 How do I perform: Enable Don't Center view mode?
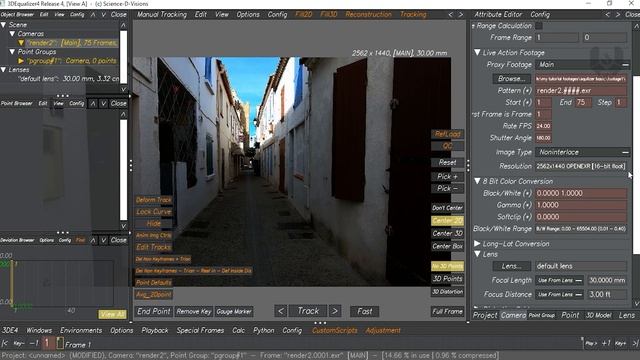pos(447,208)
